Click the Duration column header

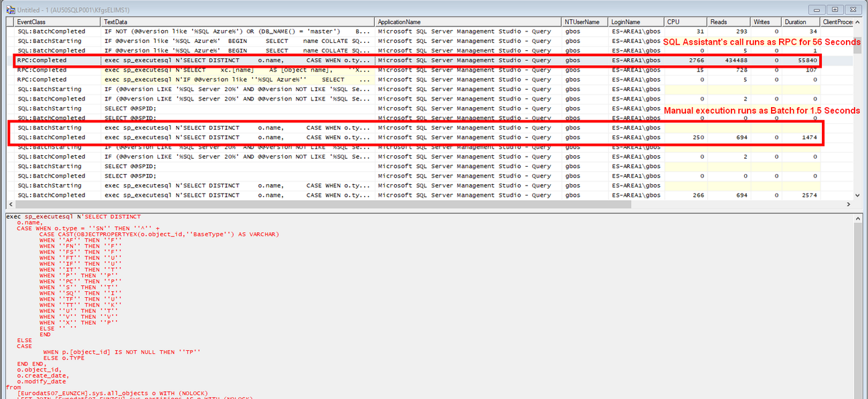pyautogui.click(x=801, y=22)
